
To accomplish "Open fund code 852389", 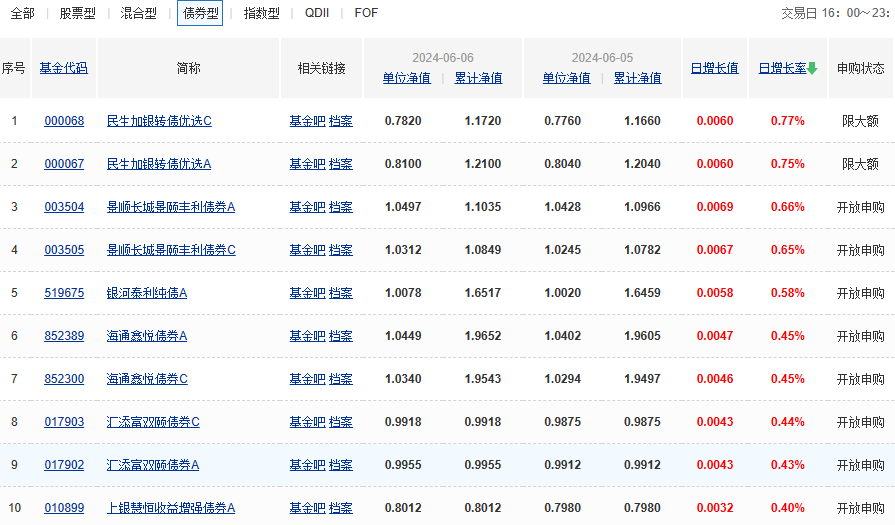I will coord(64,336).
